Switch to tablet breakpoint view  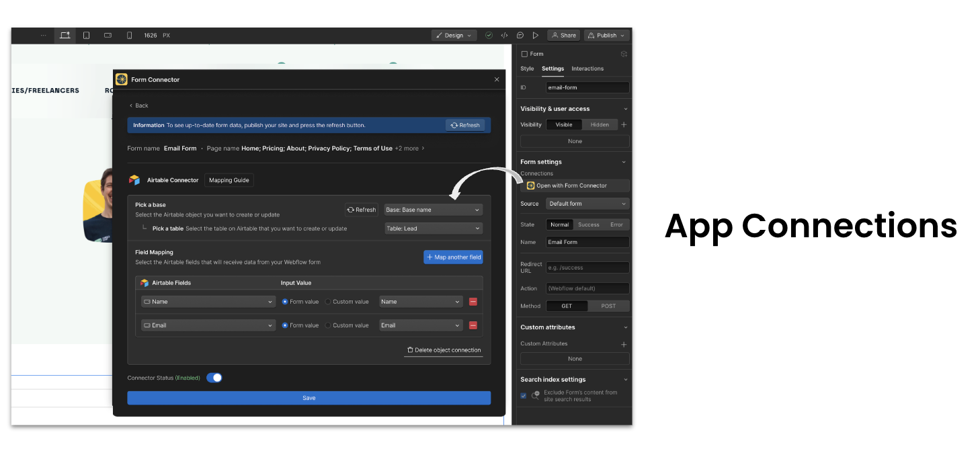point(87,35)
